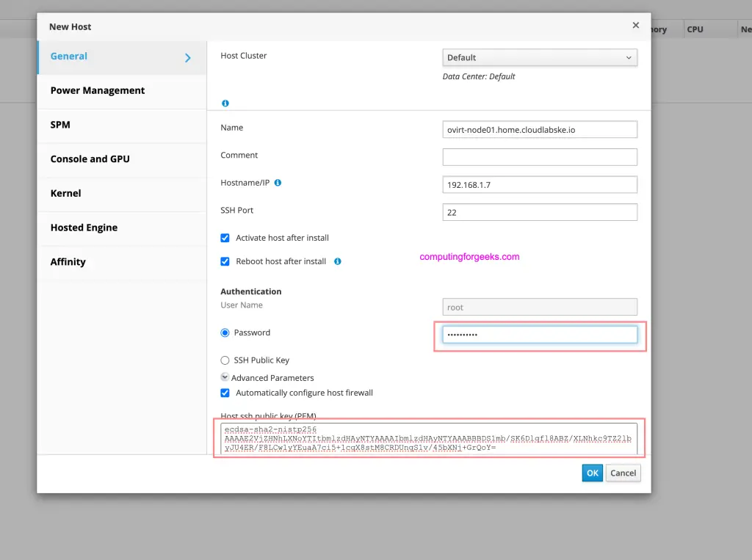Click the Cancel button
Screen dimensions: 752x560
(623, 473)
